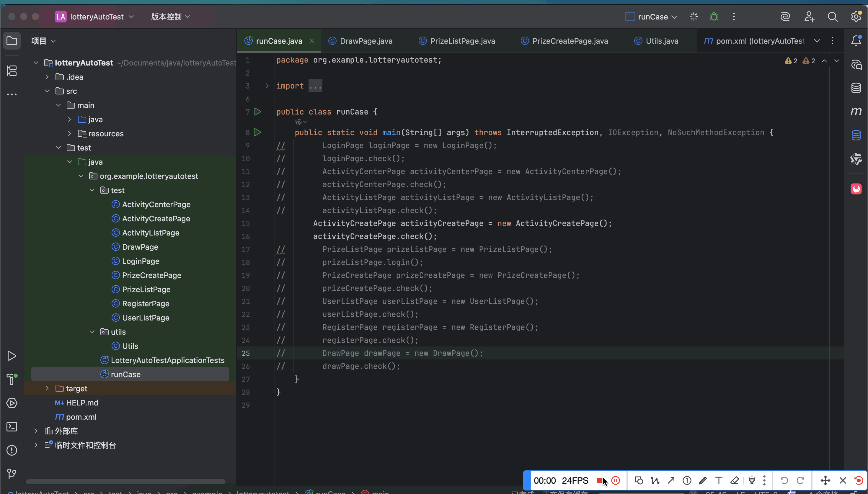
Task: Click the Debug bug icon in toolbar
Action: pyautogui.click(x=714, y=17)
